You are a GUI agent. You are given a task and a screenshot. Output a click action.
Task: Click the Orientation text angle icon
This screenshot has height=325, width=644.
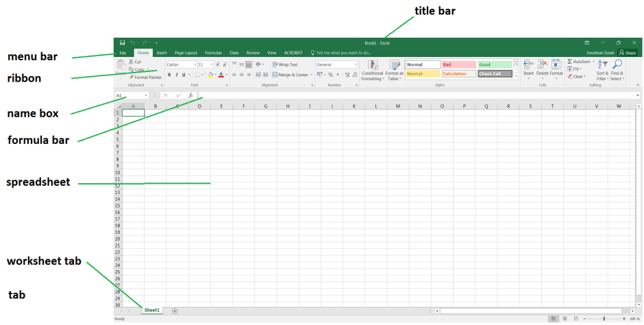258,64
